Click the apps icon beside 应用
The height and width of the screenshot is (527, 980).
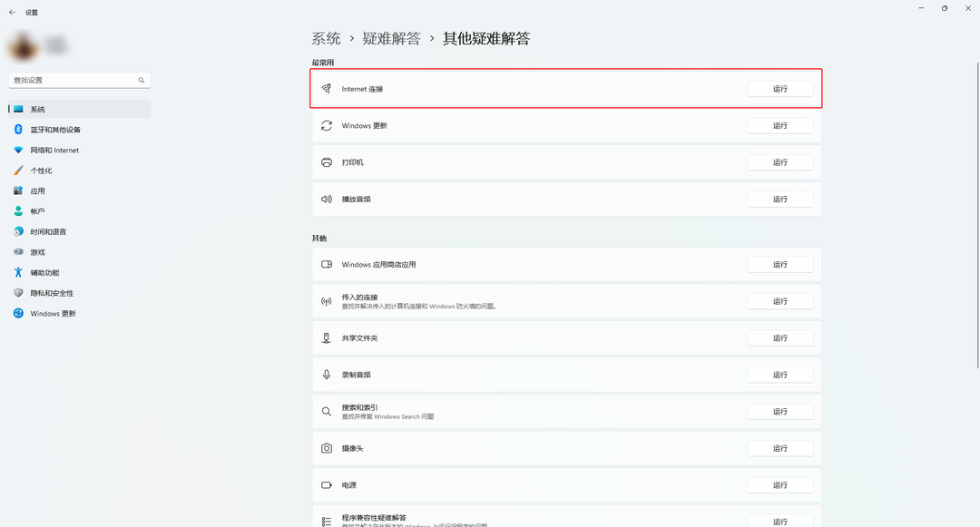pos(18,190)
